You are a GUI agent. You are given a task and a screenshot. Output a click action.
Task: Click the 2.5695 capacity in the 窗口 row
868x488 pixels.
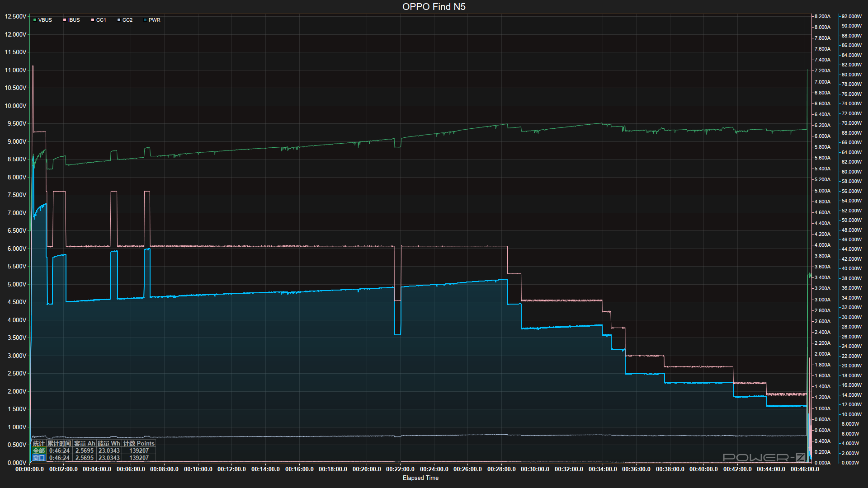[85, 458]
